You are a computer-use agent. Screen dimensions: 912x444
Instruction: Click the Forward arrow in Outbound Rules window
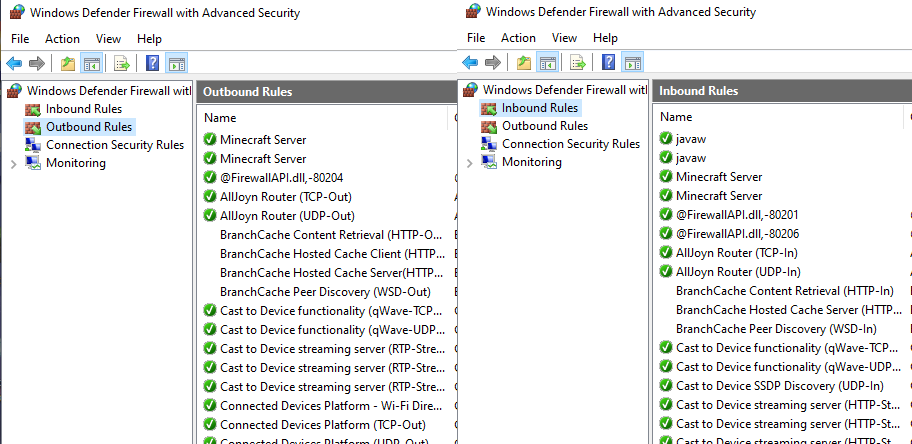[37, 63]
